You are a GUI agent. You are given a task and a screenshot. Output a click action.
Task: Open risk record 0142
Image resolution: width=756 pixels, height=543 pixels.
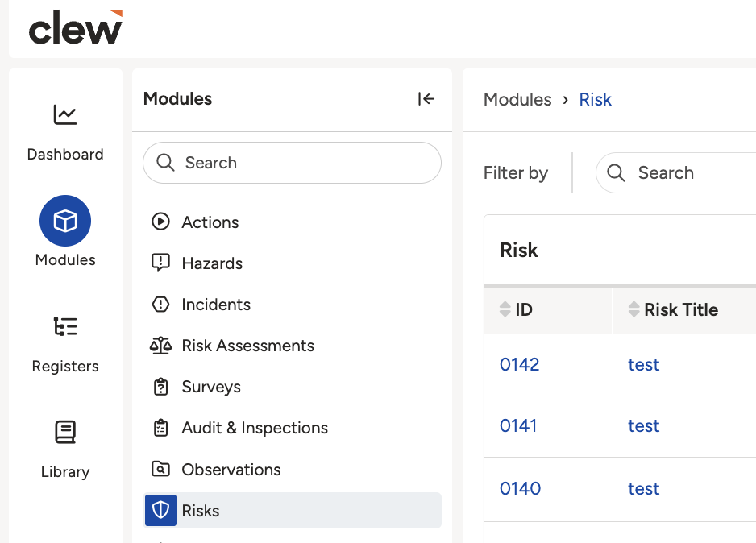click(x=519, y=364)
